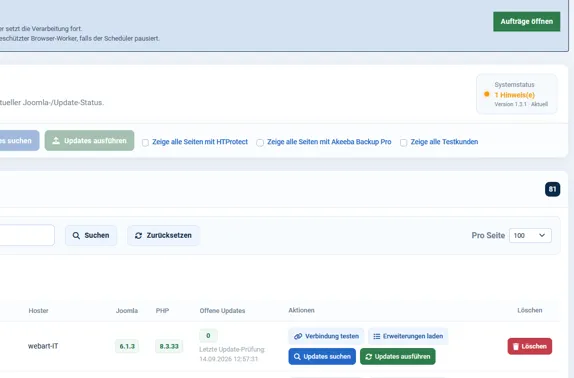Click blue Updates suchen in webart-IT row

point(322,356)
